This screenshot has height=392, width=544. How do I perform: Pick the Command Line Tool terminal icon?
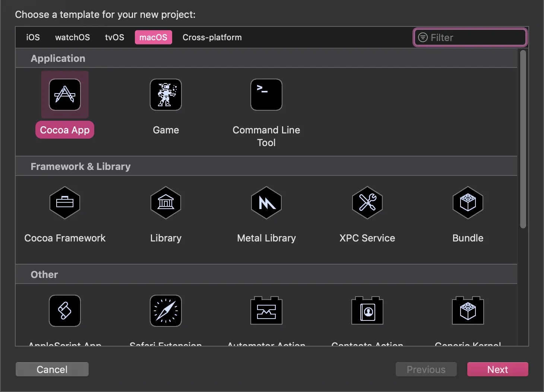(266, 95)
